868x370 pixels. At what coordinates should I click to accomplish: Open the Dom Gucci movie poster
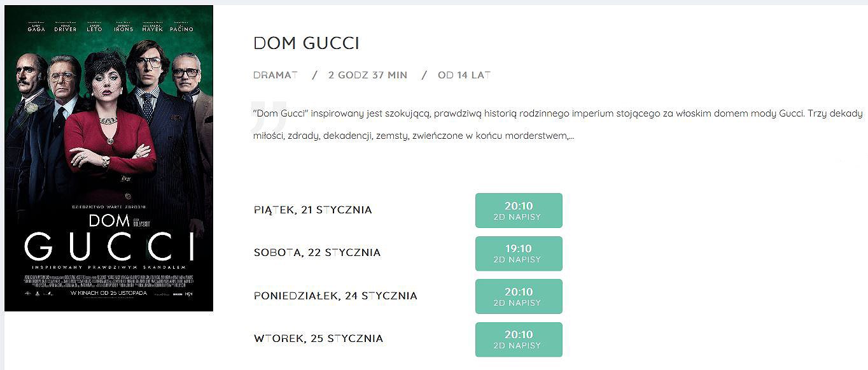click(109, 158)
